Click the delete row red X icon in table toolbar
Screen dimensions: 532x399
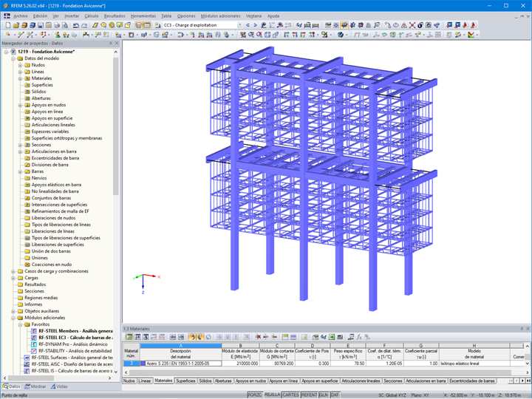[x=258, y=337]
